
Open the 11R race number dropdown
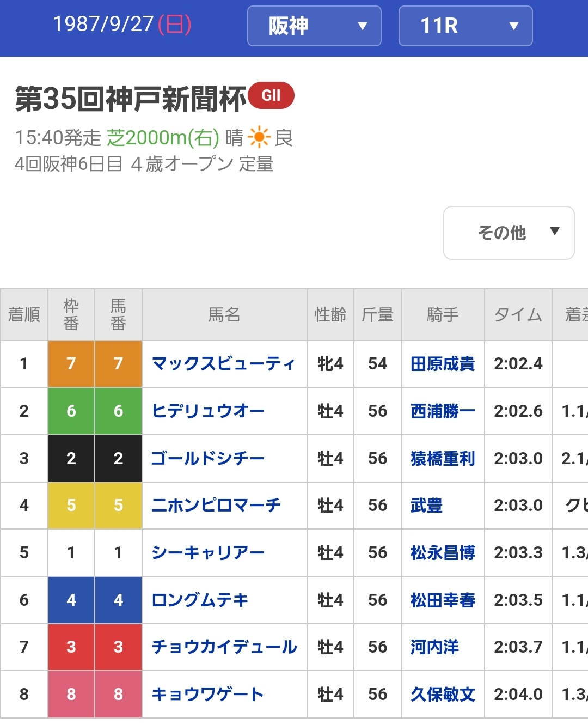click(465, 26)
